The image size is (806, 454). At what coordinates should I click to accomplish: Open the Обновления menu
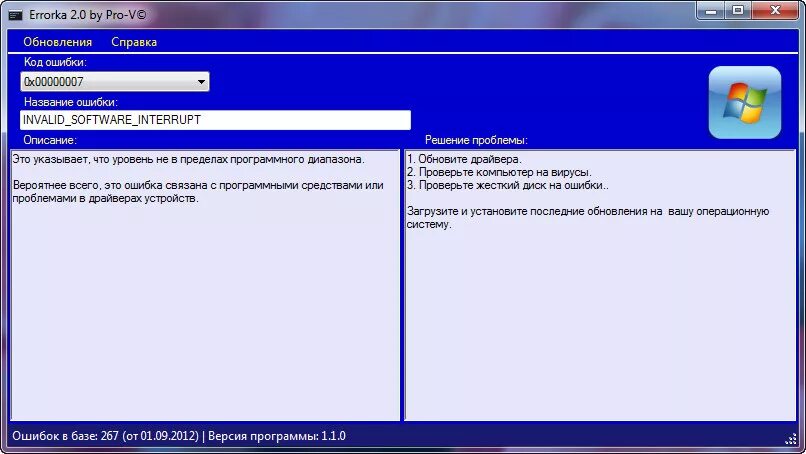coord(58,42)
